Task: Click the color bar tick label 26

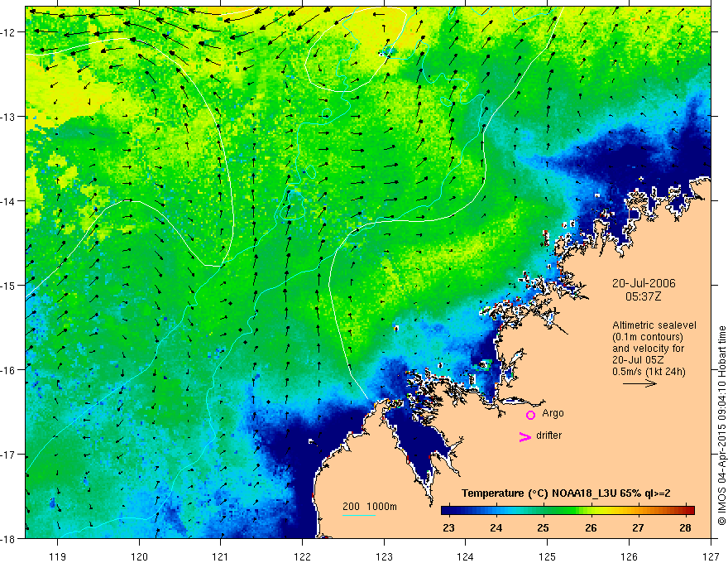Action: (591, 527)
